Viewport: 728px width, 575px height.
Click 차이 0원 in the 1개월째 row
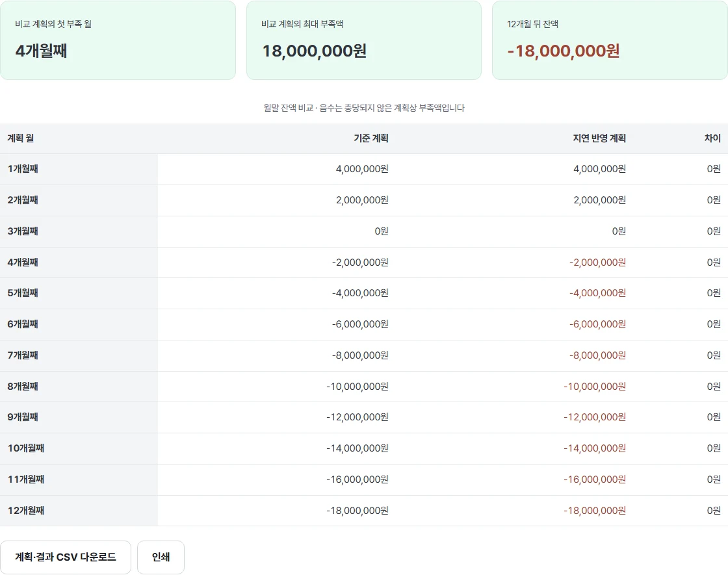(x=714, y=169)
